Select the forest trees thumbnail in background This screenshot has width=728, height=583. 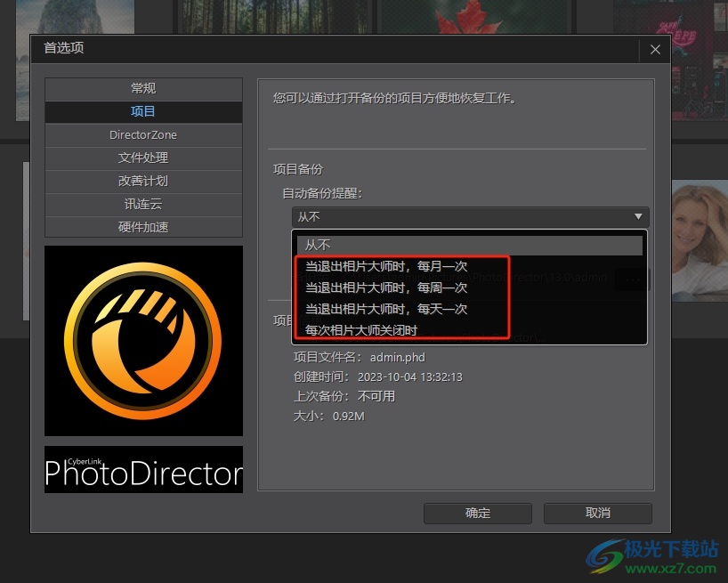tap(274, 17)
